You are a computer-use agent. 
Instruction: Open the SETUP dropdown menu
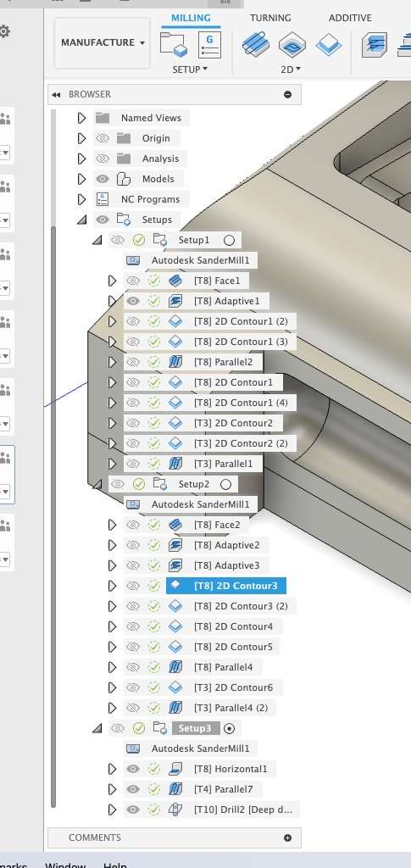click(190, 70)
